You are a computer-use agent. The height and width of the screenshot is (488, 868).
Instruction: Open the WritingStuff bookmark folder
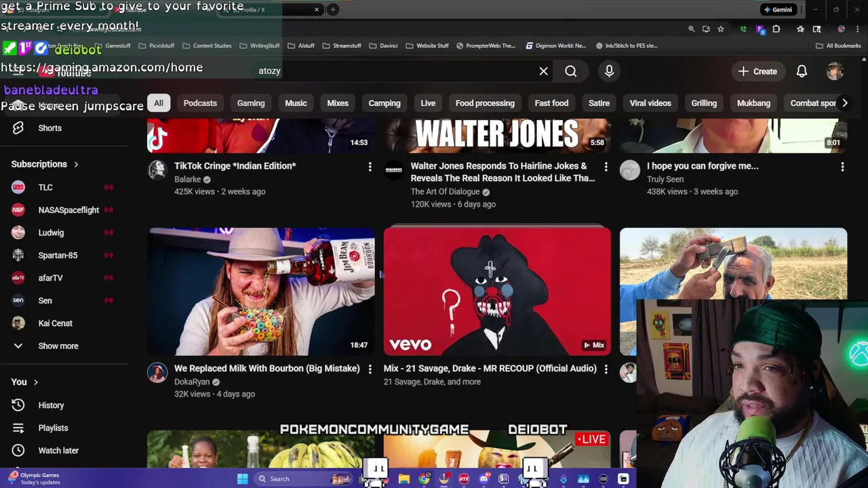pyautogui.click(x=259, y=45)
